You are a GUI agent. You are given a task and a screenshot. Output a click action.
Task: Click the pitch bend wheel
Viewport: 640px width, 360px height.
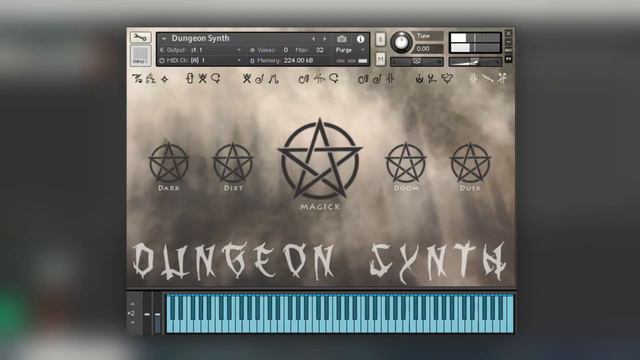(147, 313)
